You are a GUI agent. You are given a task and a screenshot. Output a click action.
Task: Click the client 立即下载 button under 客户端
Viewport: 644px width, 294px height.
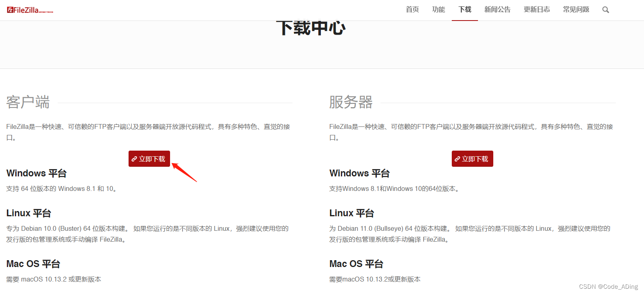(x=149, y=159)
